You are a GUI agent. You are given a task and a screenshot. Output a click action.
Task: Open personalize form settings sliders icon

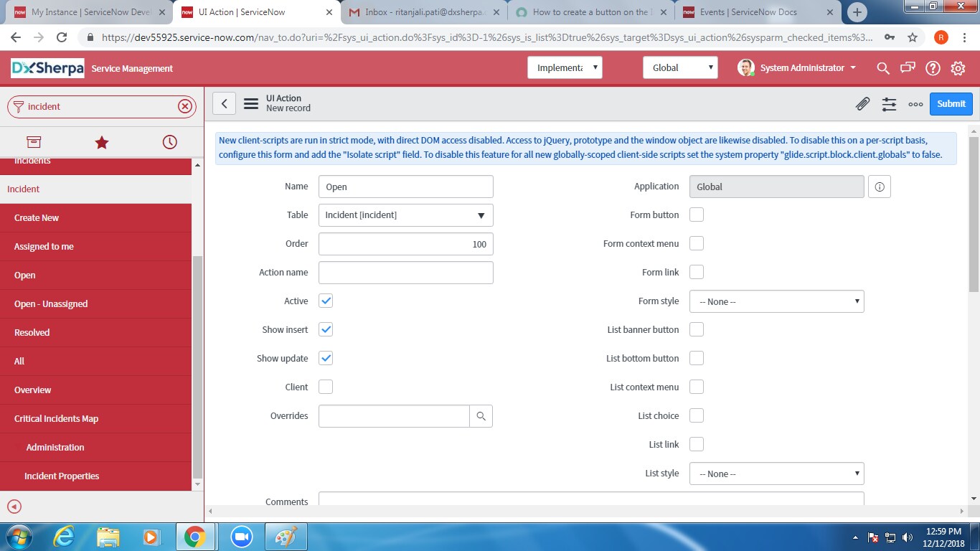coord(890,104)
